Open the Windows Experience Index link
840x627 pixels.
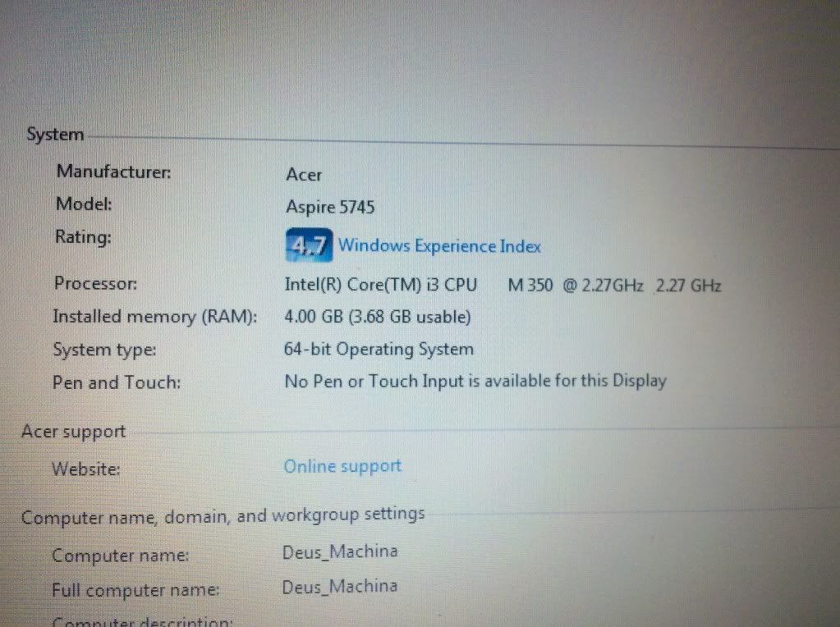click(x=439, y=245)
